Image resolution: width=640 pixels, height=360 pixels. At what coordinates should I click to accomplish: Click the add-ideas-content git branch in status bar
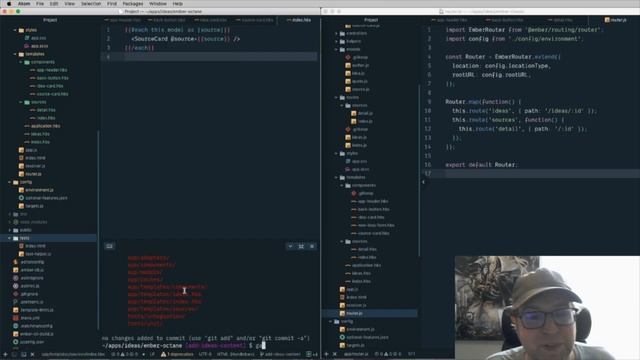280,354
